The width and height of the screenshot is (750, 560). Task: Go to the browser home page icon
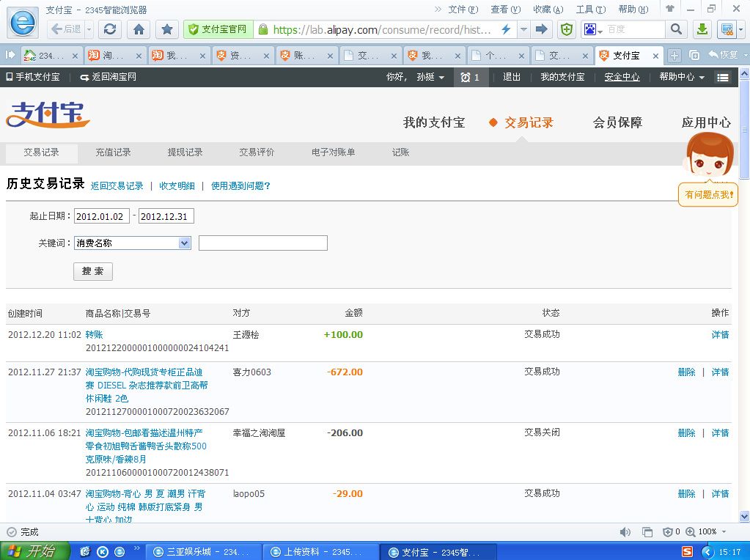point(139,29)
